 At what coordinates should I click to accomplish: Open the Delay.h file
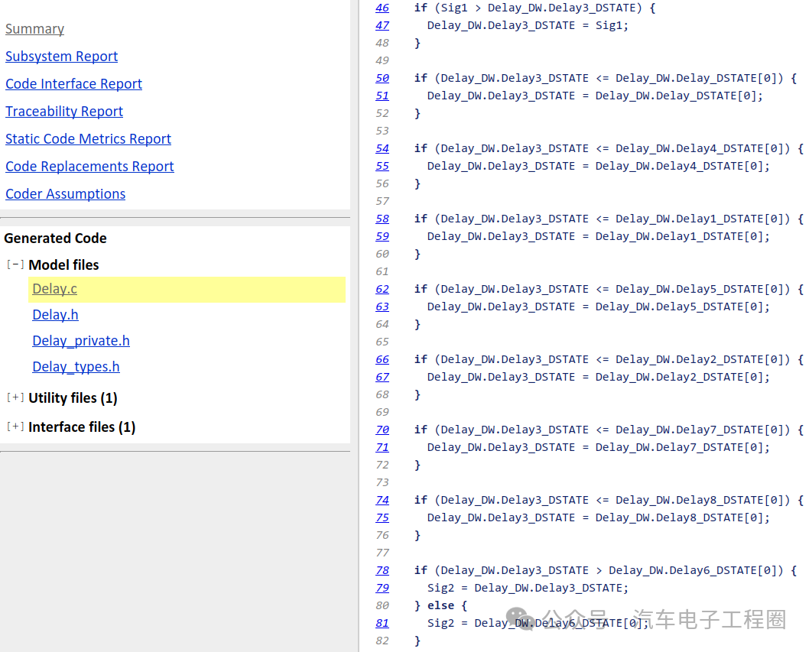(x=55, y=314)
